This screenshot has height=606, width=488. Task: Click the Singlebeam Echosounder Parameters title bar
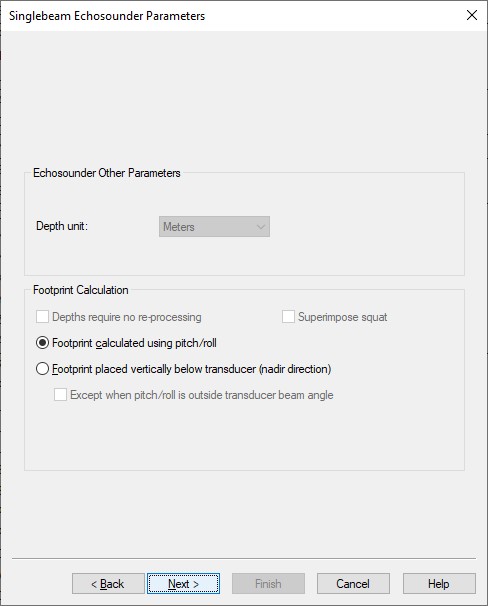tap(232, 15)
